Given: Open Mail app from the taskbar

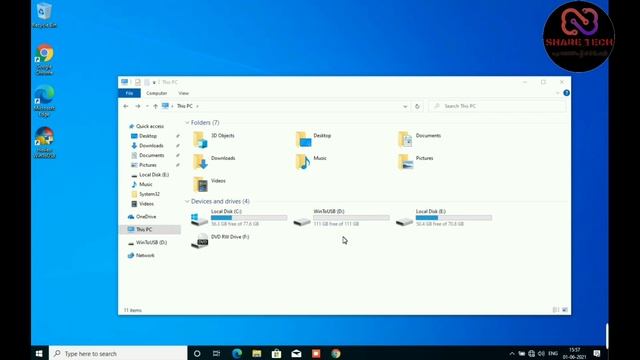Looking at the screenshot, I should pyautogui.click(x=296, y=353).
